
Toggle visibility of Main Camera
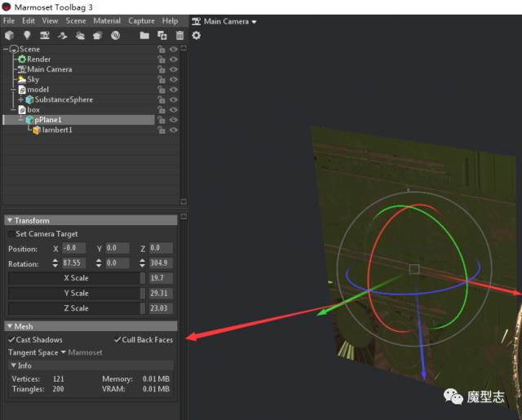pyautogui.click(x=174, y=69)
